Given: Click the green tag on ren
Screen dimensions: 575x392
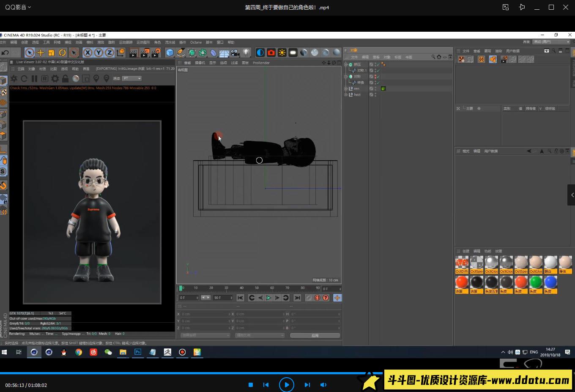Looking at the screenshot, I should 383,88.
